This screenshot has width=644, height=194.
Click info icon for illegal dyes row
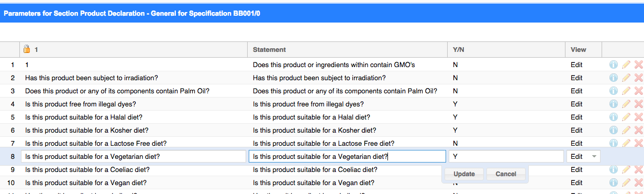(x=614, y=104)
